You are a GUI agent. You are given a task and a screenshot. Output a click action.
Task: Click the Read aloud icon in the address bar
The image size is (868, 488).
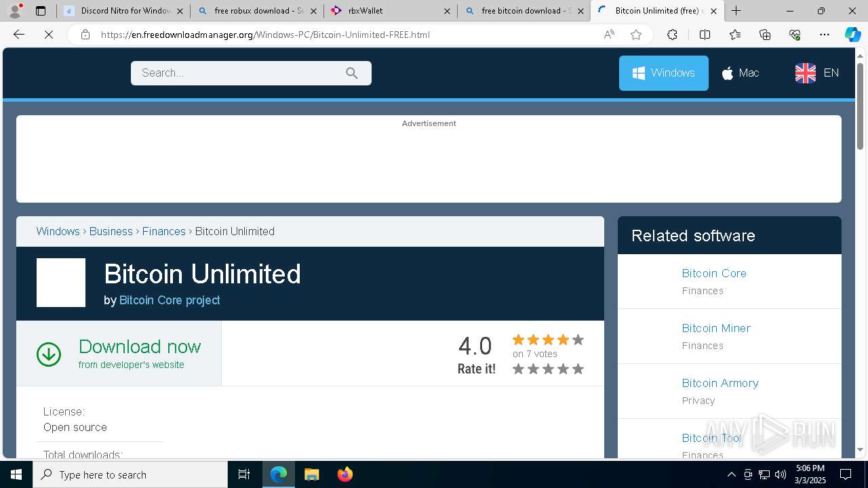(x=609, y=35)
